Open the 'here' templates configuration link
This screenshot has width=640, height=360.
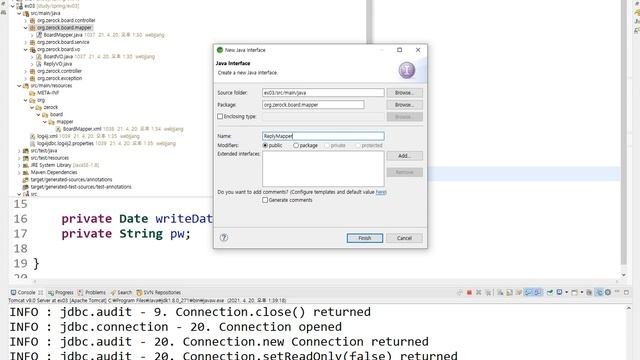(x=380, y=192)
